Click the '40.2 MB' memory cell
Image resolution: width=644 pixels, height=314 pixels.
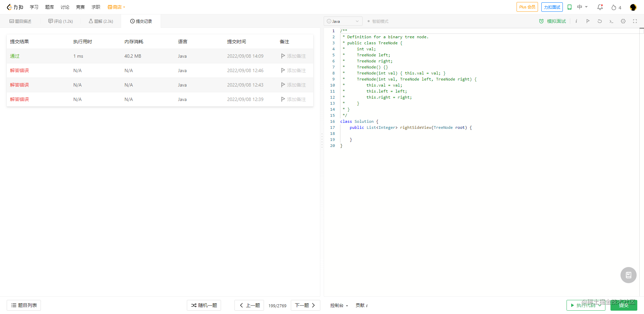click(133, 56)
